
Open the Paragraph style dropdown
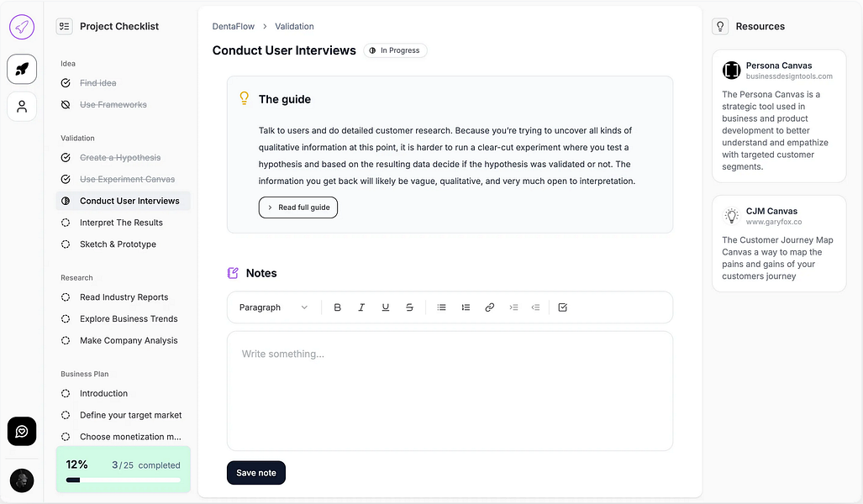click(273, 307)
